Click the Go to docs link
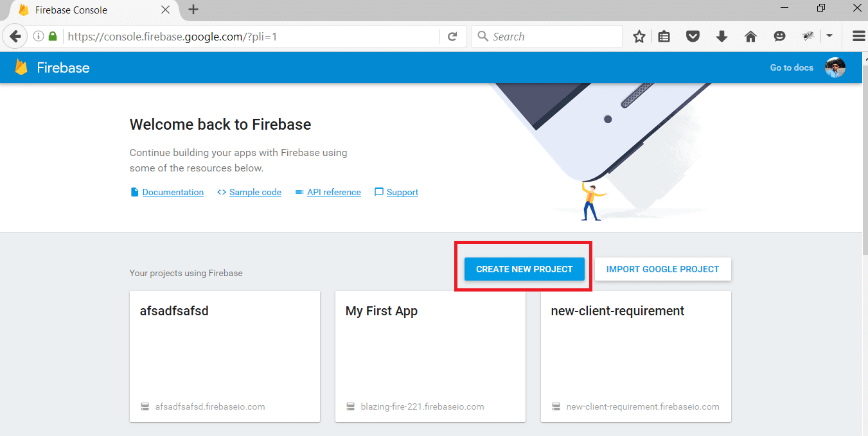Image resolution: width=868 pixels, height=436 pixels. pyautogui.click(x=792, y=67)
